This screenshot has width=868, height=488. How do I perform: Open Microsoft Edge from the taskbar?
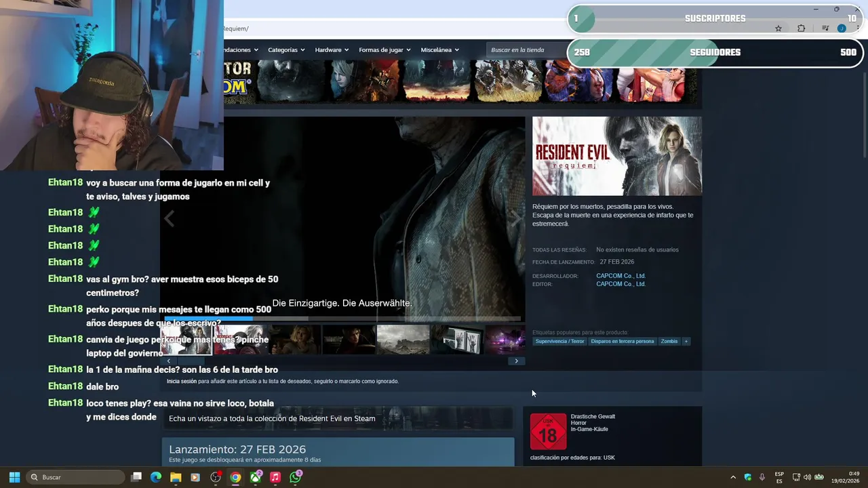pyautogui.click(x=156, y=477)
